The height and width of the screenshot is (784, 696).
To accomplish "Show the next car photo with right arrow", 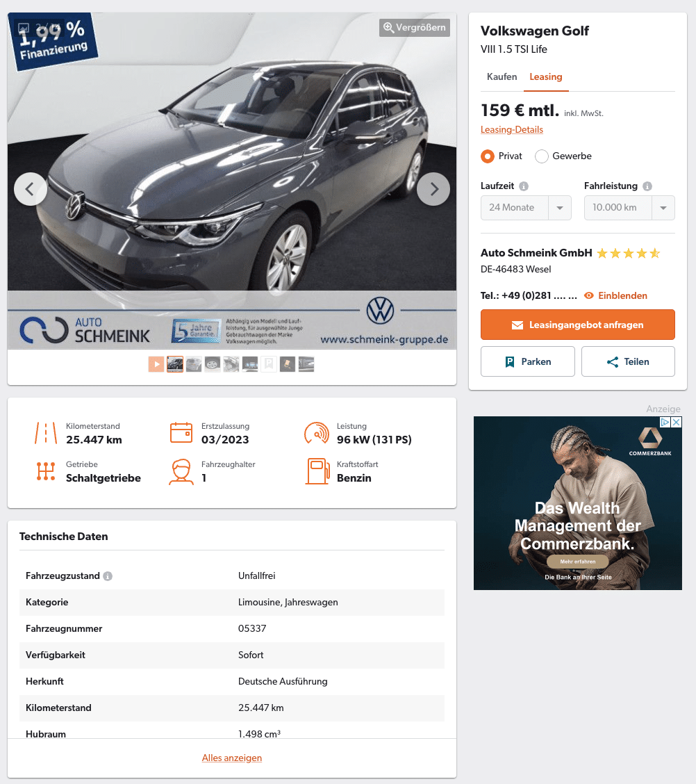I will [x=433, y=189].
